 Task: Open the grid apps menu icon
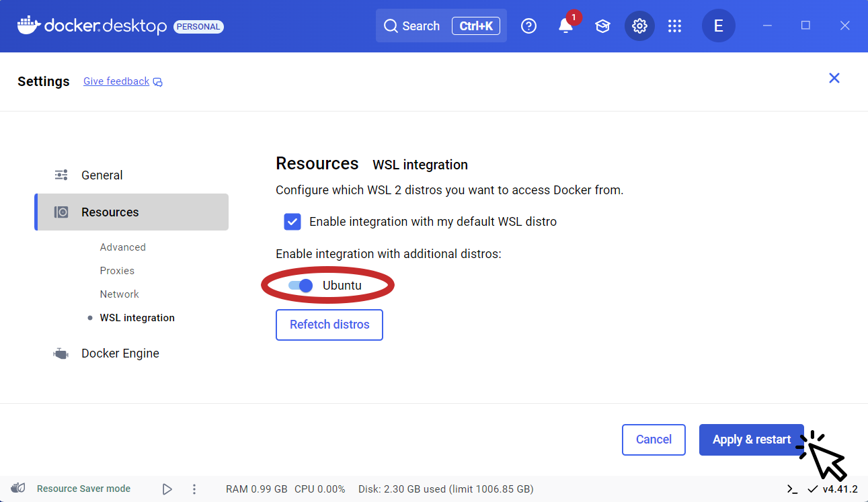[x=675, y=26]
